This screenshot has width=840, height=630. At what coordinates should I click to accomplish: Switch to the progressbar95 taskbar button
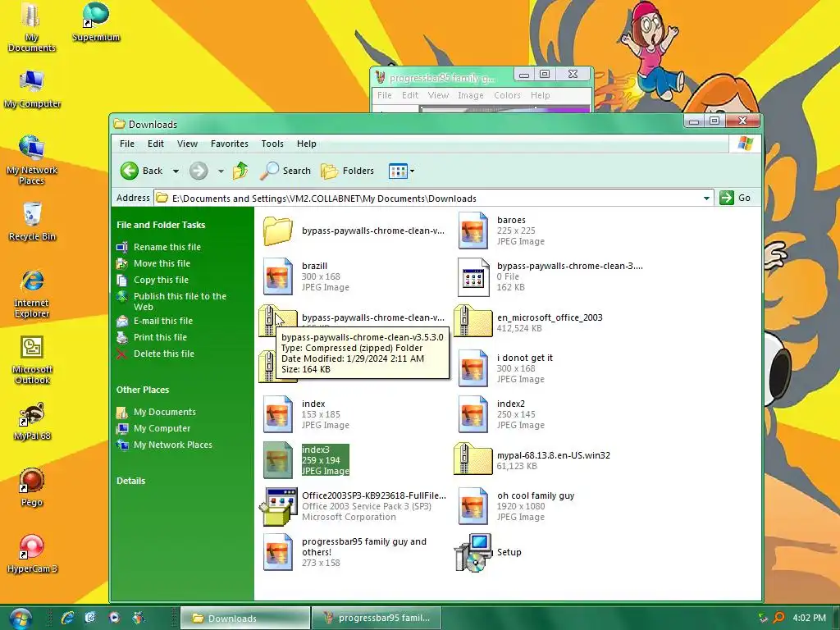[x=377, y=619]
